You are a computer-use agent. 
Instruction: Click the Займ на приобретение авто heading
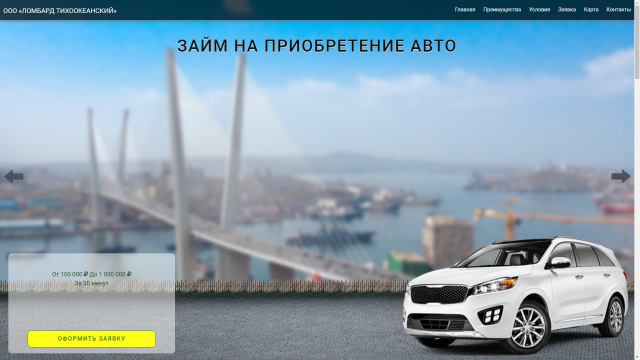(x=316, y=46)
